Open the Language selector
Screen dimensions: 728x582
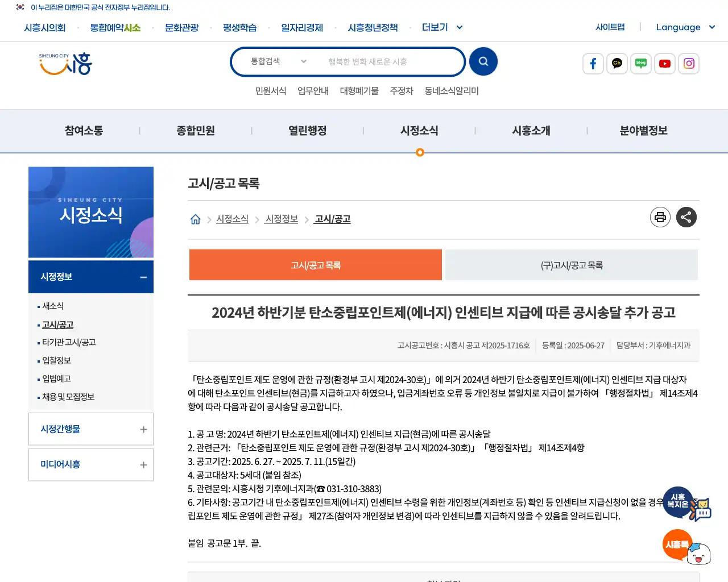pyautogui.click(x=685, y=27)
